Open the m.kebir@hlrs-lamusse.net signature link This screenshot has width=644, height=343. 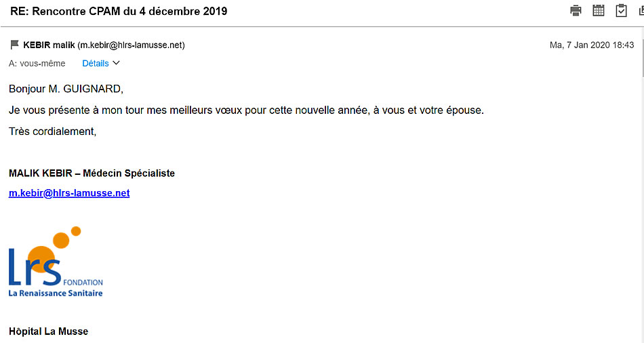click(69, 193)
